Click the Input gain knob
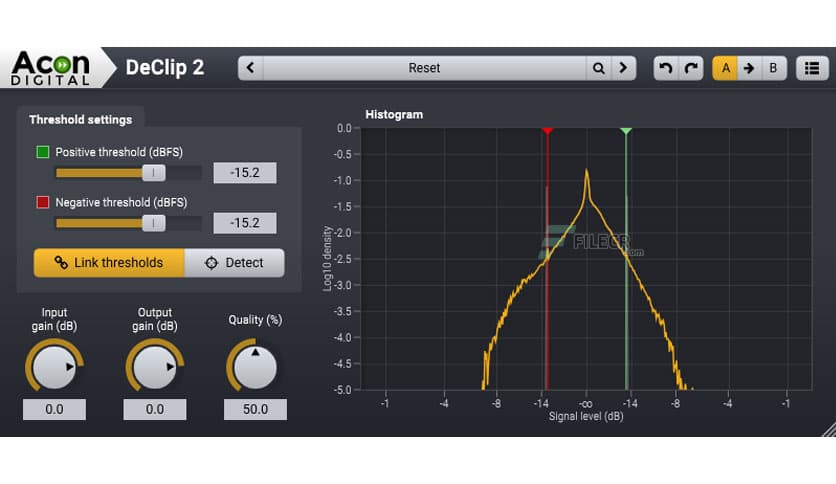836x484 pixels. coord(54,368)
